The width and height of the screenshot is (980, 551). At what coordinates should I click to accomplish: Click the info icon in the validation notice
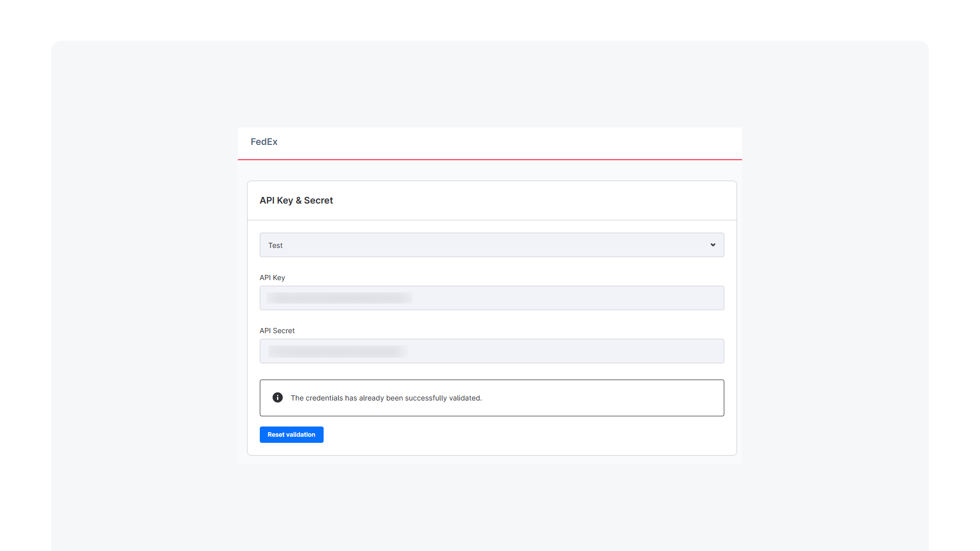coord(277,397)
